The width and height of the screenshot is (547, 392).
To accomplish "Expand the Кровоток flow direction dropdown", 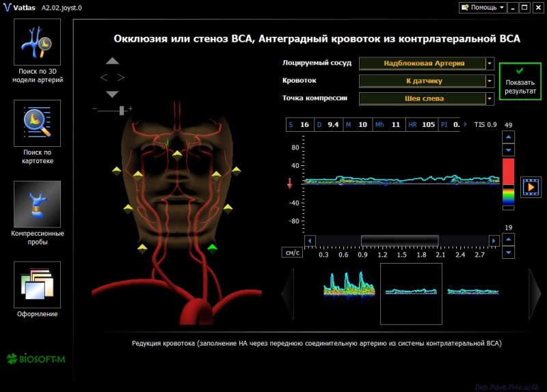I will [490, 81].
